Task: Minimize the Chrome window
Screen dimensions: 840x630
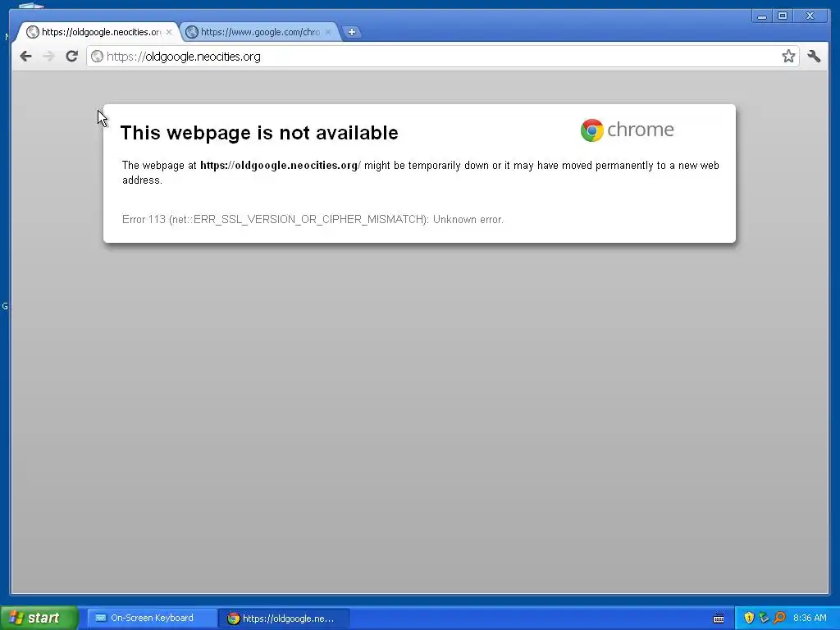Action: pyautogui.click(x=761, y=16)
